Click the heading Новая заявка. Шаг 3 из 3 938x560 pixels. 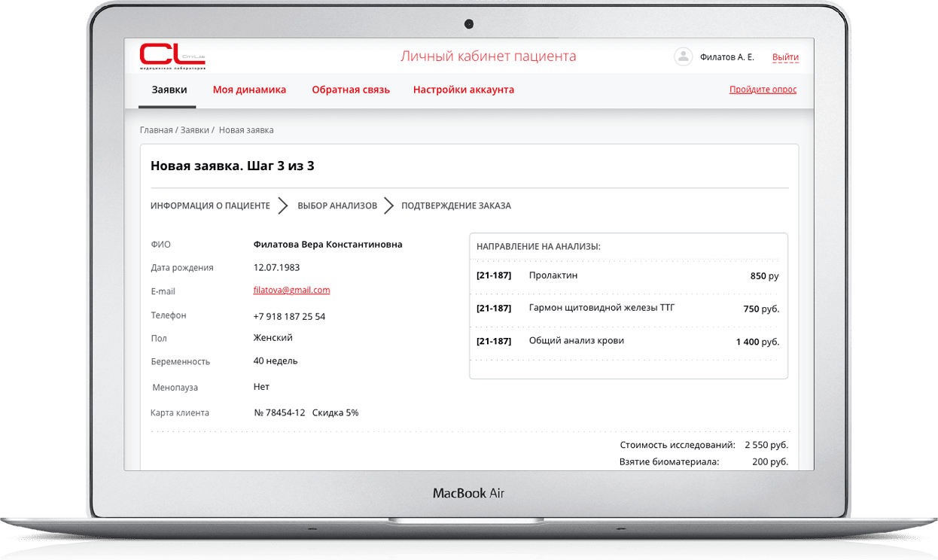click(x=233, y=166)
